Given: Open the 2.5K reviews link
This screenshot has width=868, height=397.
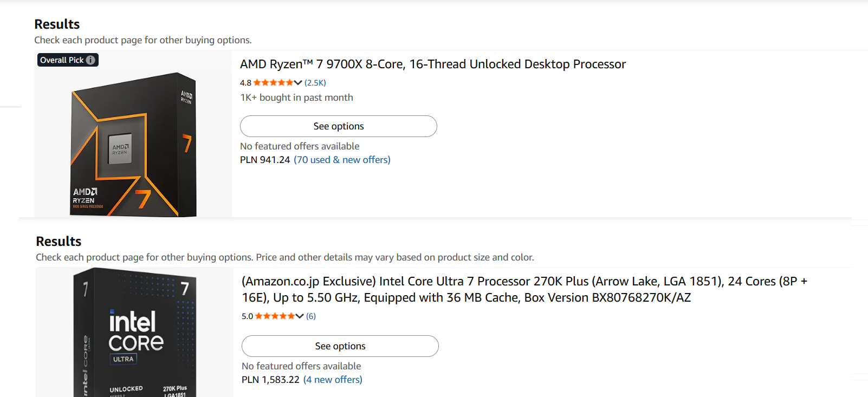Looking at the screenshot, I should point(315,83).
